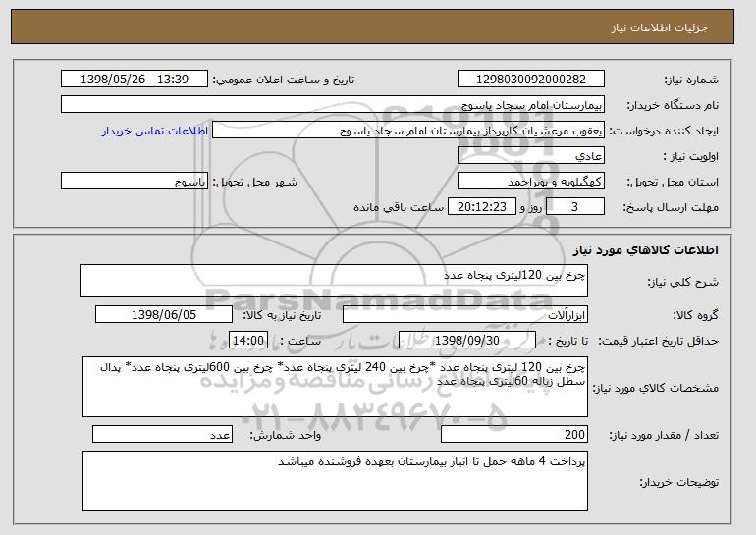Select the goods group field ابزارآلات
Viewport: 756px width, 535px height.
click(465, 315)
